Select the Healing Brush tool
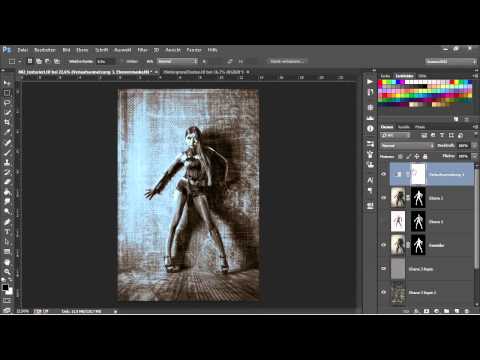Viewport: 480px width, 360px height. click(7, 143)
